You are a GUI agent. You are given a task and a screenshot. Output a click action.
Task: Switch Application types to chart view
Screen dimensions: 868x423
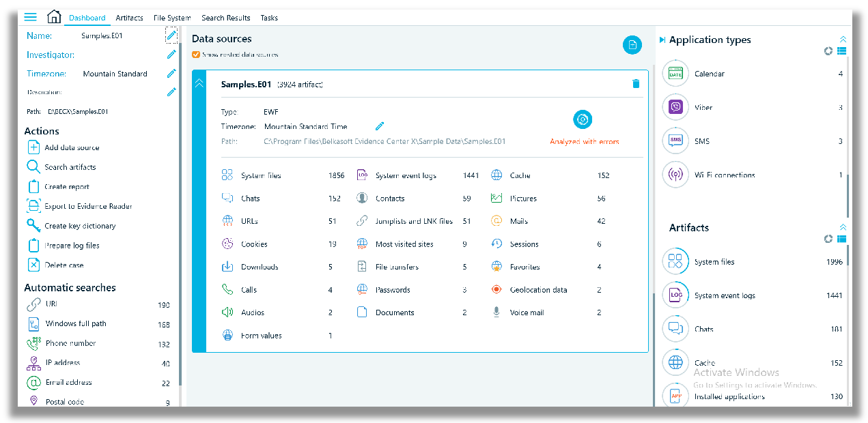tap(828, 51)
